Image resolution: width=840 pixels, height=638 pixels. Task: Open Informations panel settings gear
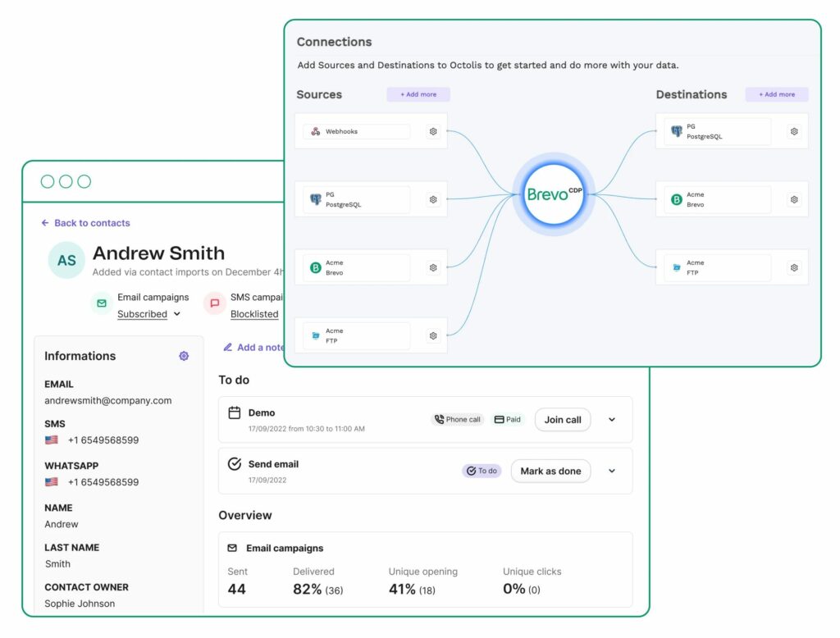click(x=184, y=356)
